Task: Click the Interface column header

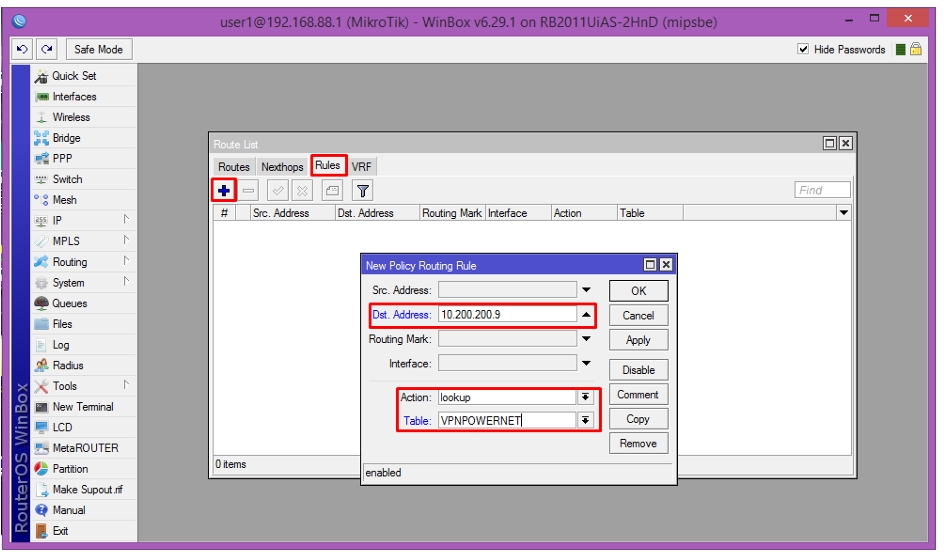Action: click(x=518, y=213)
